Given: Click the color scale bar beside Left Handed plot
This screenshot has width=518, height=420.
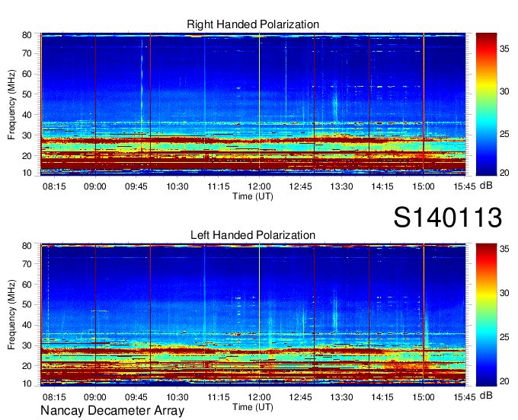Looking at the screenshot, I should (x=486, y=315).
